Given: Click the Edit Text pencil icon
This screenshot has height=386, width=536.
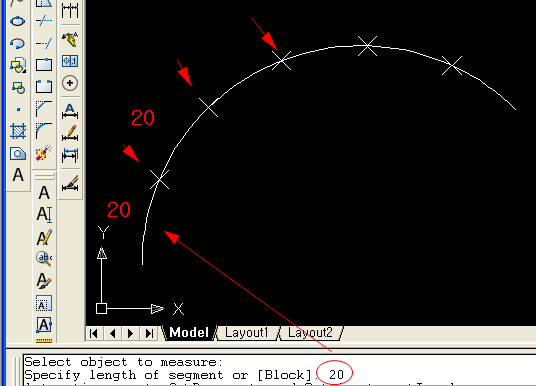Looking at the screenshot, I should tap(44, 237).
